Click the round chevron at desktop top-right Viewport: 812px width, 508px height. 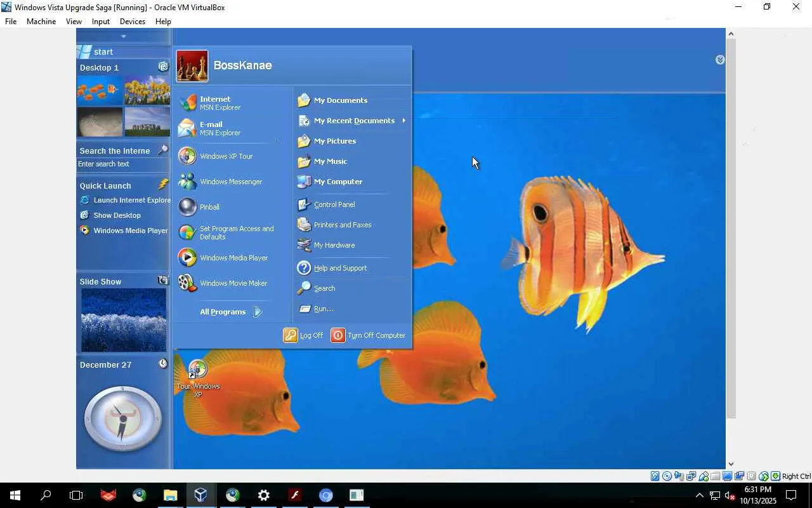720,60
